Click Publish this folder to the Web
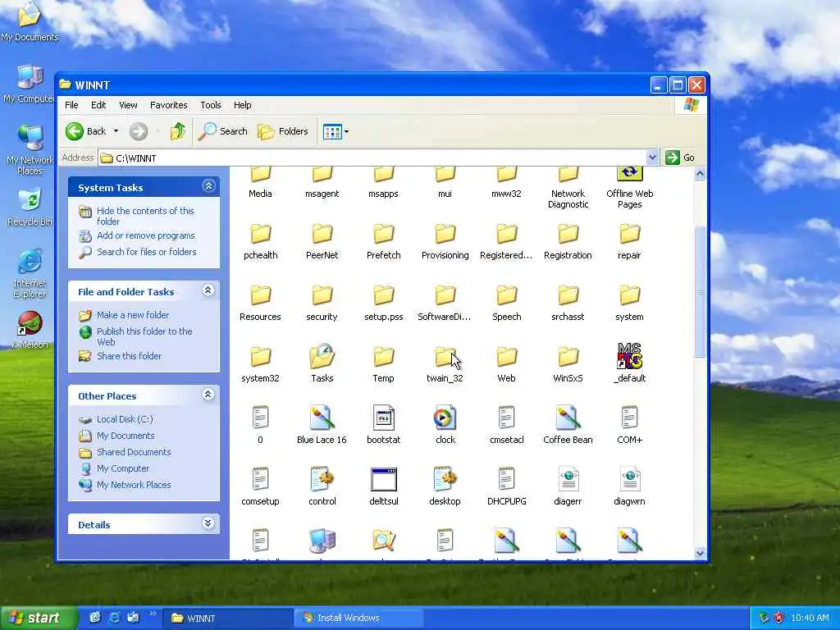Image resolution: width=840 pixels, height=630 pixels. pyautogui.click(x=144, y=336)
